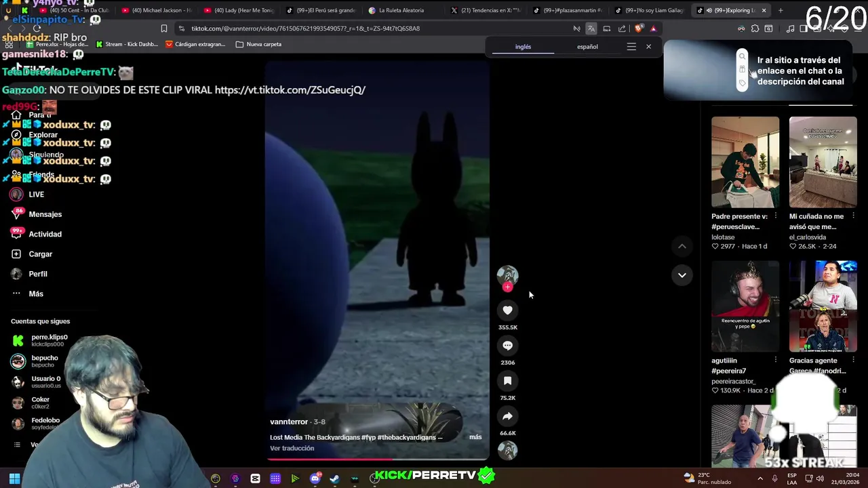Bookmark this page using address bar icon
The image size is (868, 488).
163,28
